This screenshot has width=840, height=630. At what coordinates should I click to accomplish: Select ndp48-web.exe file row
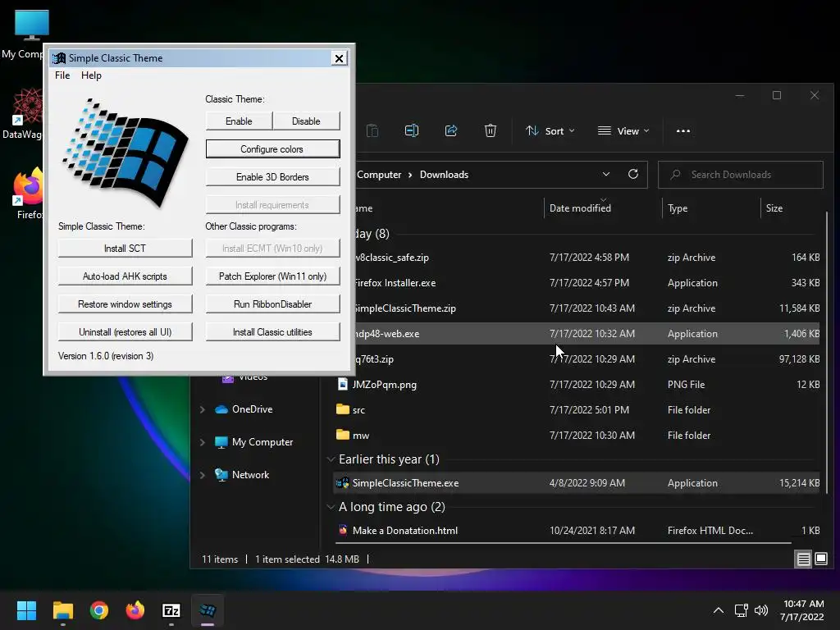coord(587,333)
